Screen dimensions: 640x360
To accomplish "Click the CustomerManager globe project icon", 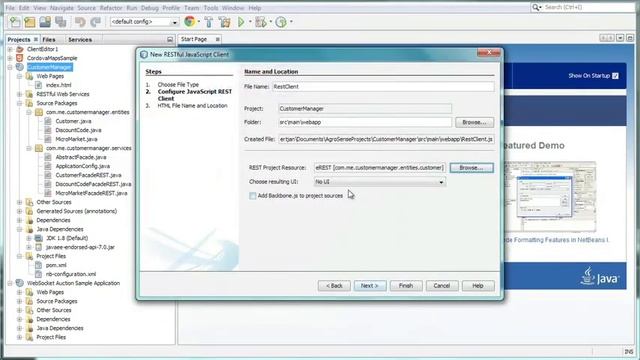I will tap(19, 67).
